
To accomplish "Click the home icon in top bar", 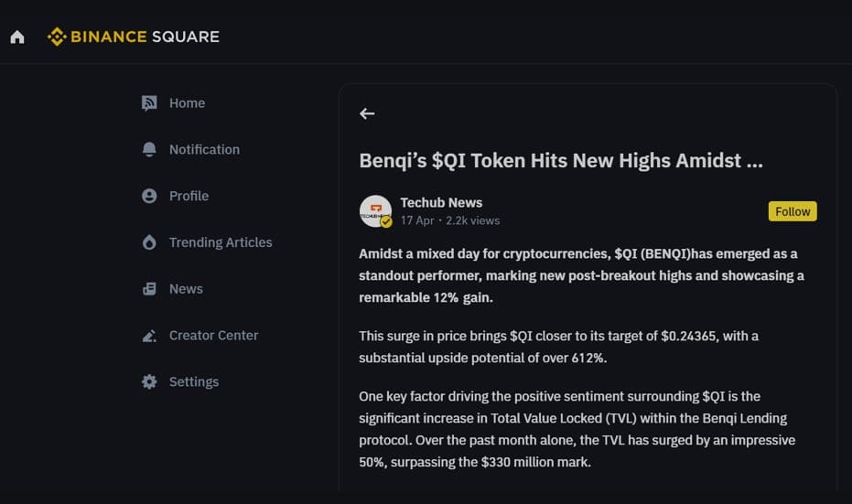I will [17, 38].
